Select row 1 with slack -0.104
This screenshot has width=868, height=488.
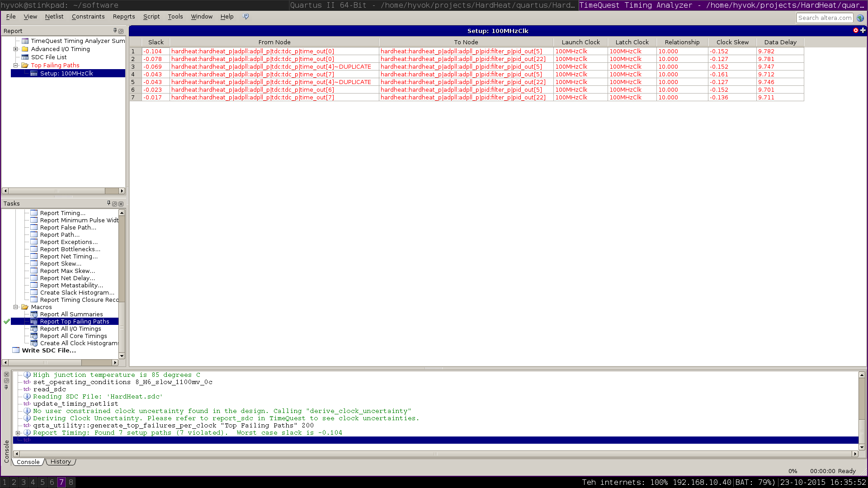(x=467, y=52)
